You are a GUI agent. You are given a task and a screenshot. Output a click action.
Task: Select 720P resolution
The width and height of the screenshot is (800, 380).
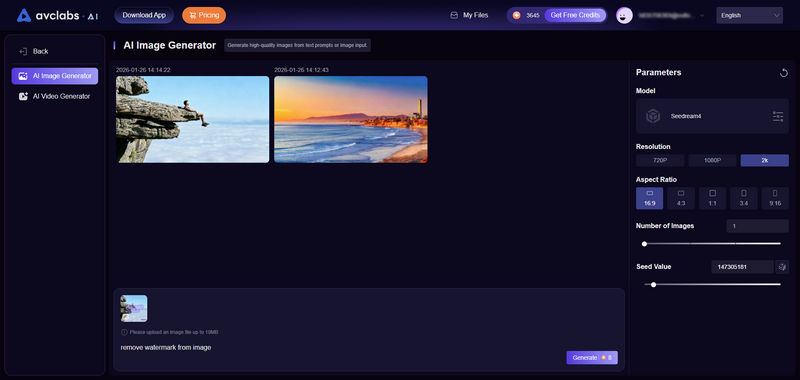click(660, 161)
